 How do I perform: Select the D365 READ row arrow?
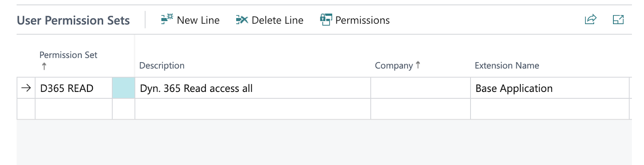click(26, 88)
